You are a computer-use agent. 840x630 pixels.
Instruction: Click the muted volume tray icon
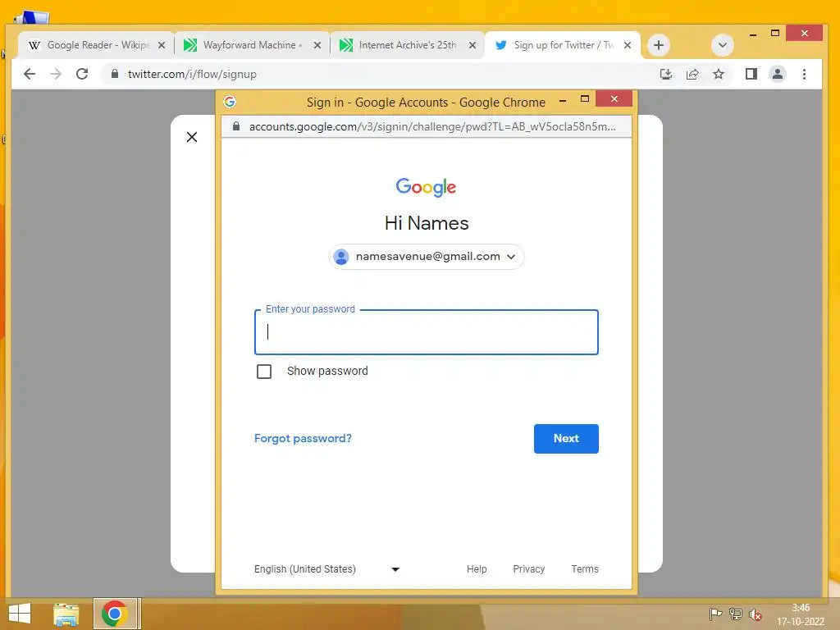[x=755, y=614]
